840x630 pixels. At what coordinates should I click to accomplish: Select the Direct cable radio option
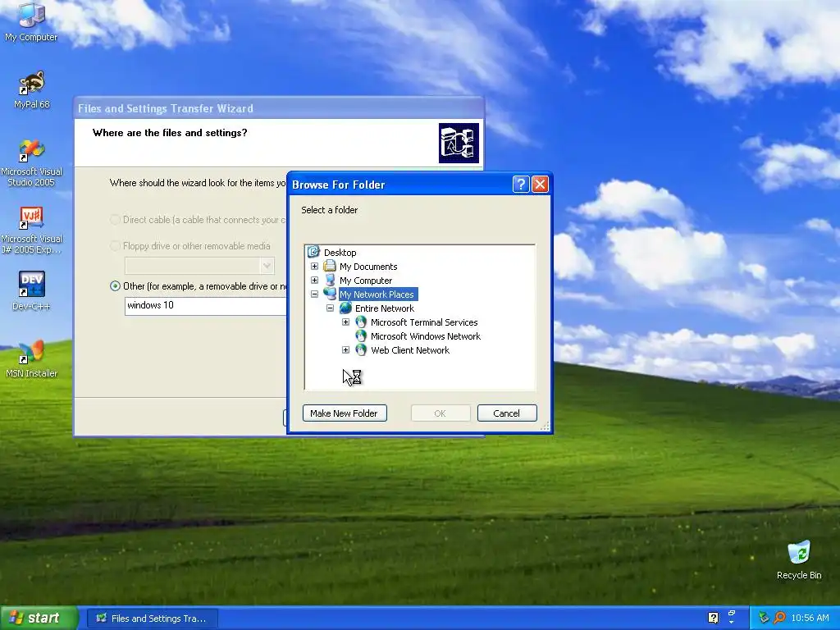pos(115,220)
